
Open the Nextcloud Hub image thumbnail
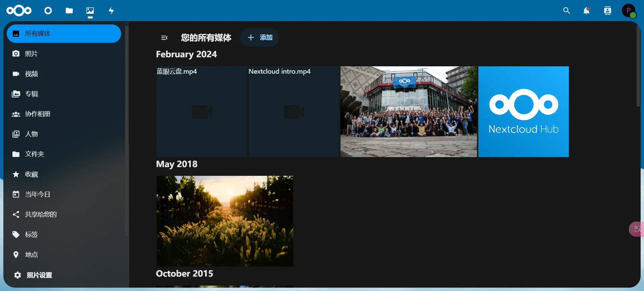[523, 112]
